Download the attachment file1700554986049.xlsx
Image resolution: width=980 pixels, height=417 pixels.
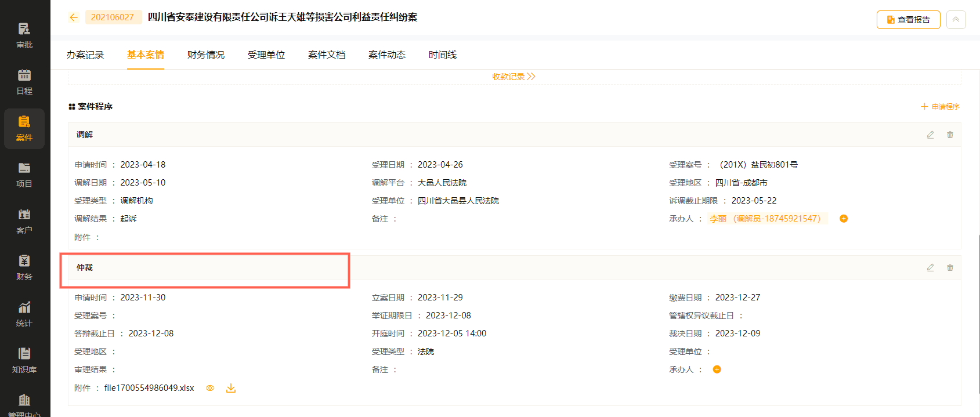pyautogui.click(x=231, y=388)
